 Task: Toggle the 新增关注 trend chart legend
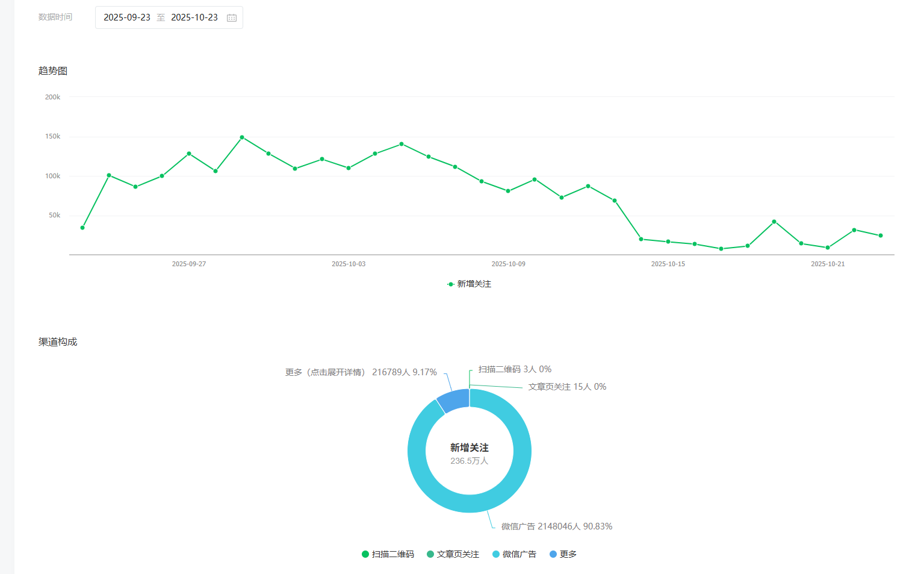pyautogui.click(x=470, y=284)
